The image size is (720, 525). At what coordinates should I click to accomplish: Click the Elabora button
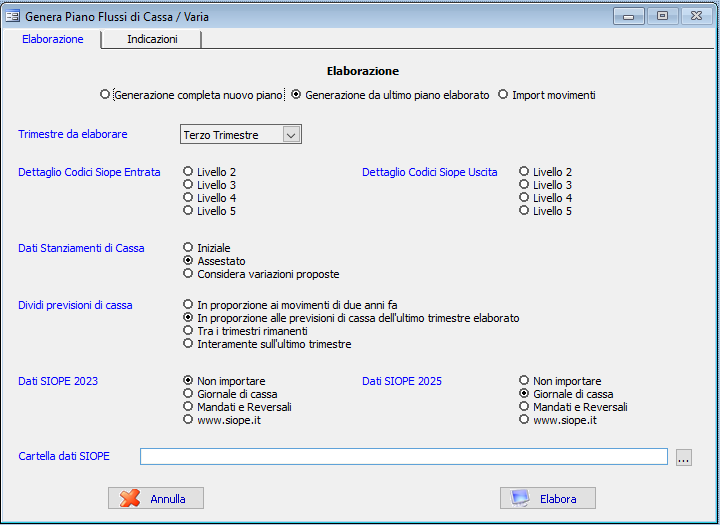(547, 498)
